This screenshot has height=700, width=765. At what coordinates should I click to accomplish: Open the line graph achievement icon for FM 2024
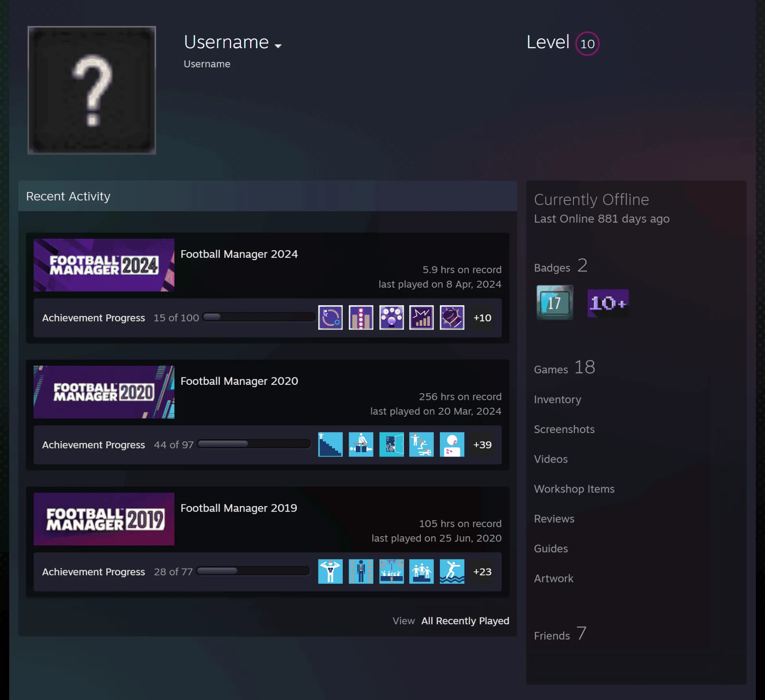point(422,318)
